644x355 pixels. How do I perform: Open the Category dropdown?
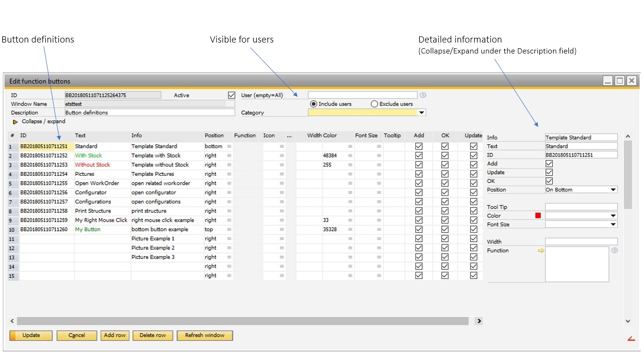[x=421, y=112]
